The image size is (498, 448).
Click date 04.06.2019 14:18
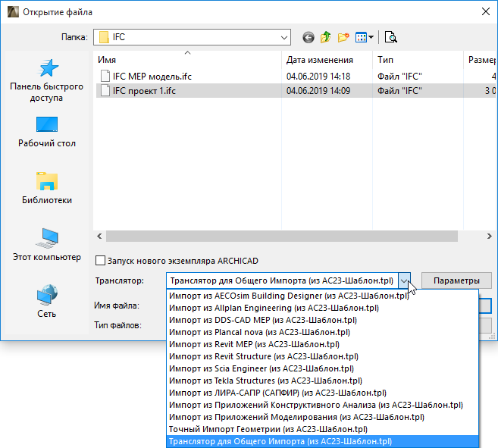point(318,77)
